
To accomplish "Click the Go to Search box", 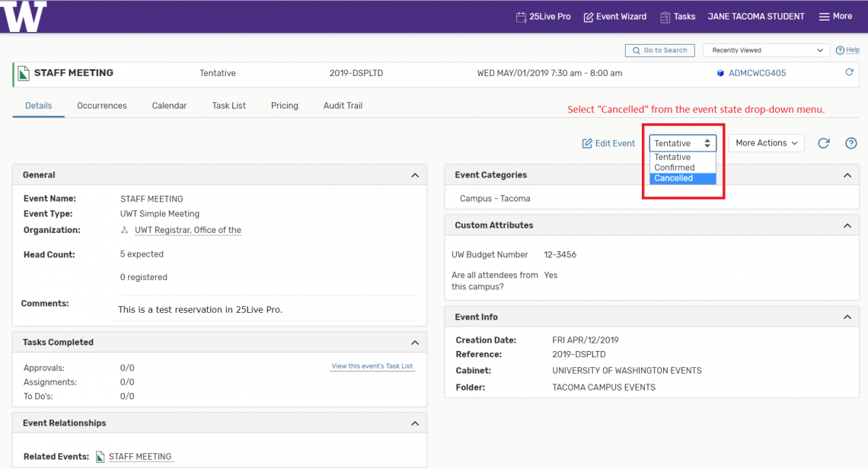I will pyautogui.click(x=659, y=50).
